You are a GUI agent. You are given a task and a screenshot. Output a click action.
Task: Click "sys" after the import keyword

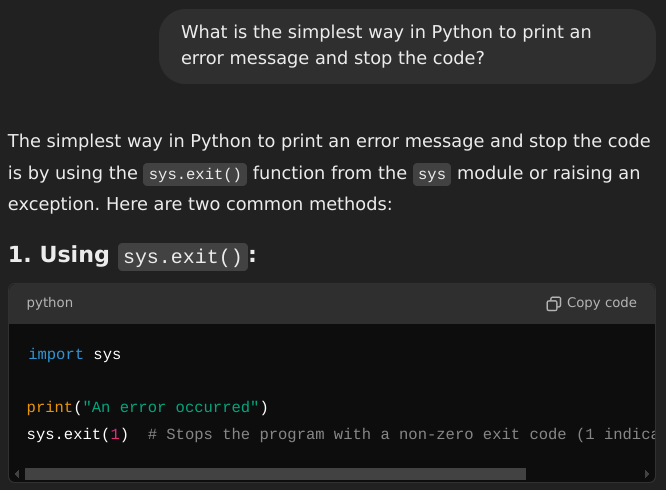[107, 354]
